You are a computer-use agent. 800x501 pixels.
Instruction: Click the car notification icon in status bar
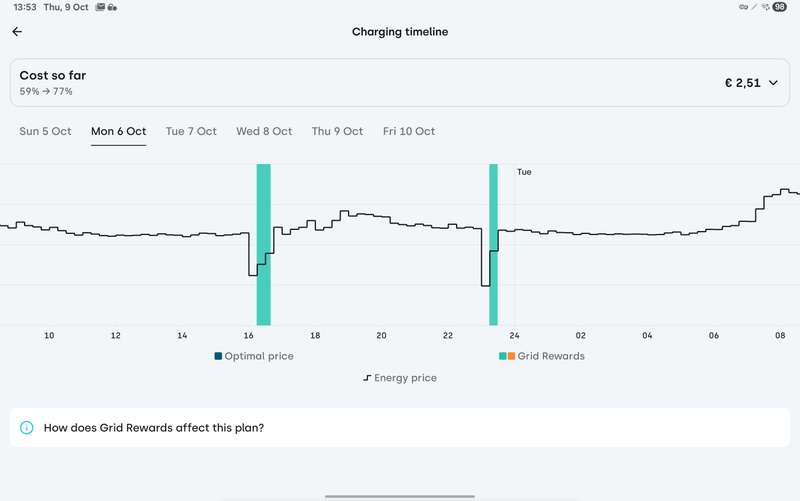pyautogui.click(x=112, y=7)
